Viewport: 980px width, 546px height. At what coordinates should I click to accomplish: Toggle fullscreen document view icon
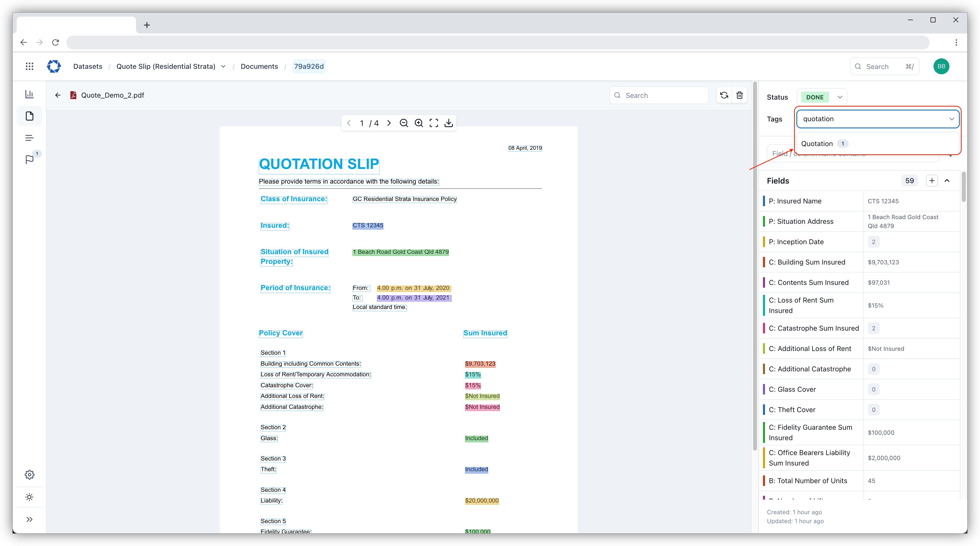pos(434,123)
